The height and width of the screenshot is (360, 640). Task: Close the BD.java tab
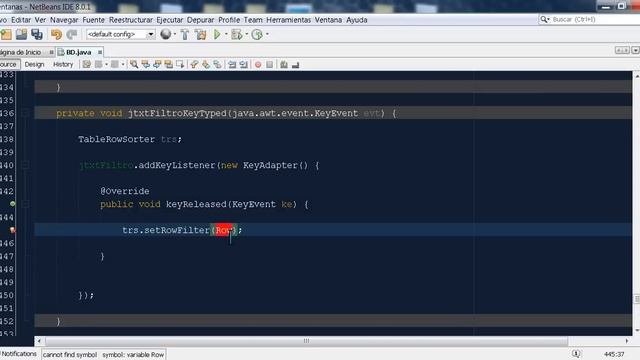tap(100, 52)
